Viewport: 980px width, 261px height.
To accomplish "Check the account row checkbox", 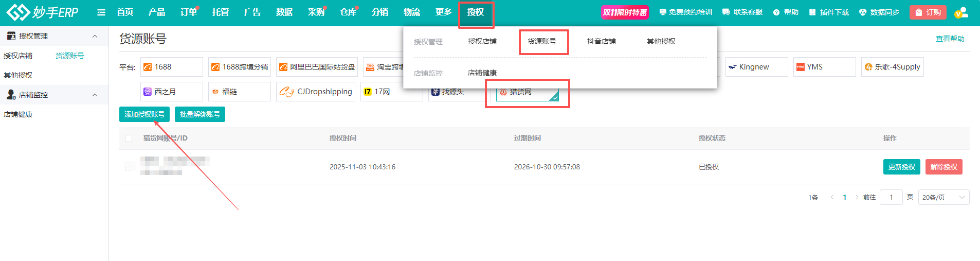I will point(129,166).
